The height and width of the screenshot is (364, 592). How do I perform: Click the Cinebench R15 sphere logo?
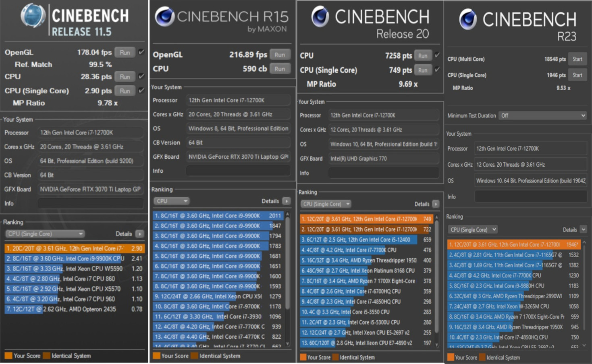click(x=164, y=17)
